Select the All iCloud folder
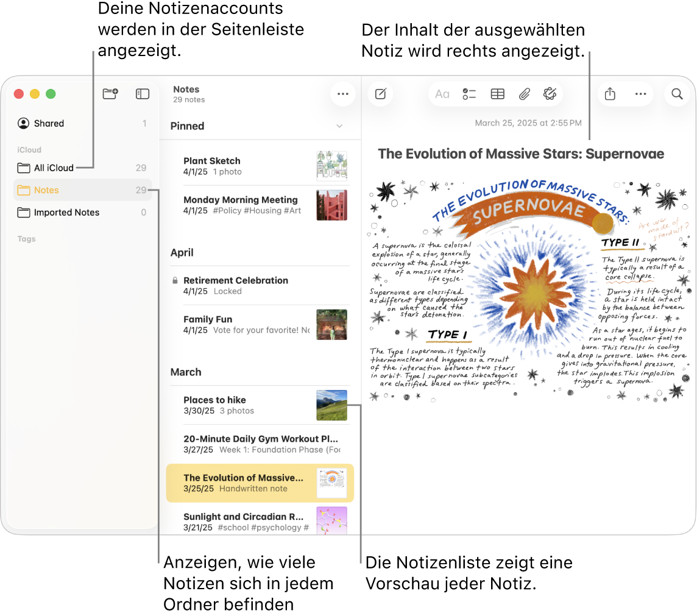The width and height of the screenshot is (697, 616). click(x=53, y=168)
